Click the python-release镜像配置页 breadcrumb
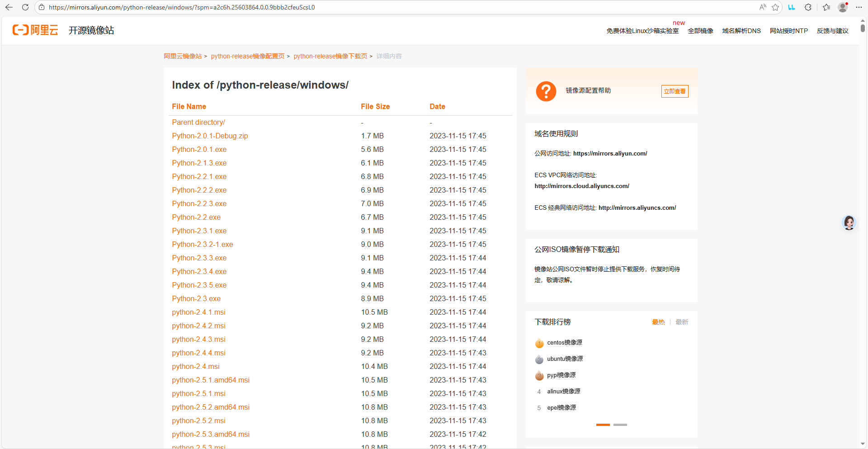This screenshot has height=449, width=868. click(247, 56)
